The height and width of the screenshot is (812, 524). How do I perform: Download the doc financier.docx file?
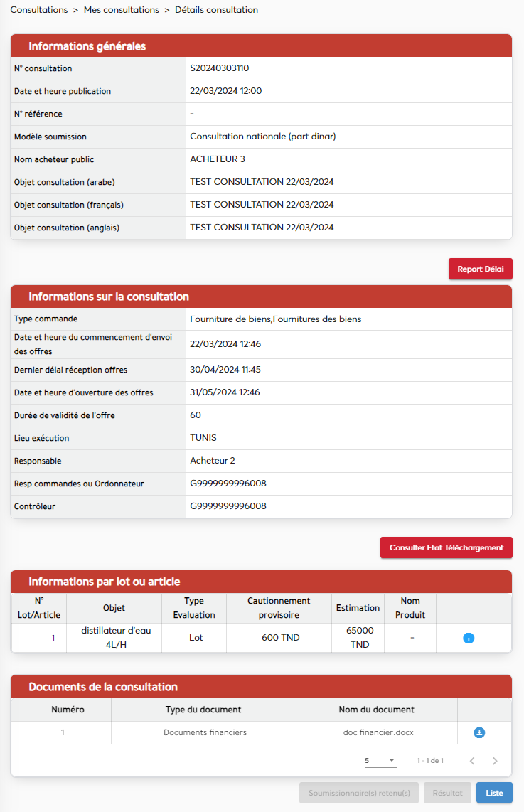coord(479,732)
